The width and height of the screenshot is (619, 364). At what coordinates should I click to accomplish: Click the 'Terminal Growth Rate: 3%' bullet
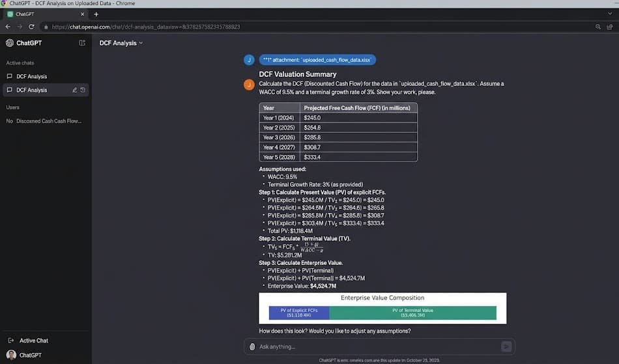click(x=315, y=184)
